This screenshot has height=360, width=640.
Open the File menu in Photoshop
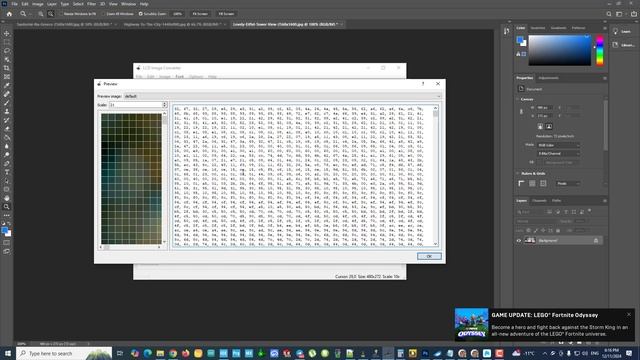pos(14,4)
